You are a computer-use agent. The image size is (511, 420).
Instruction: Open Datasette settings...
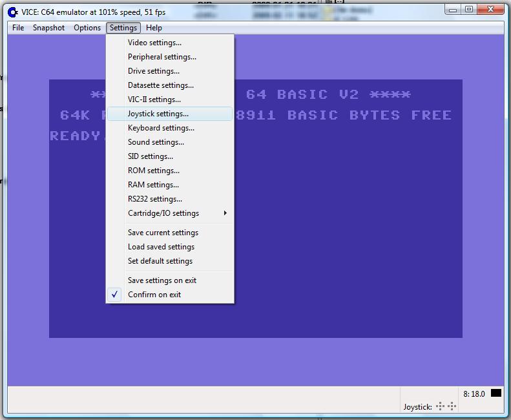(x=170, y=85)
